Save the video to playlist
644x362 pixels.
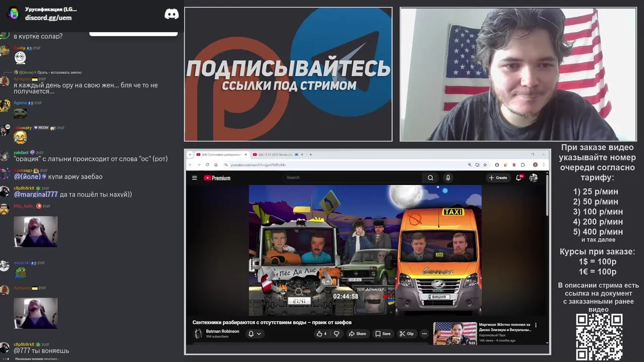(382, 333)
